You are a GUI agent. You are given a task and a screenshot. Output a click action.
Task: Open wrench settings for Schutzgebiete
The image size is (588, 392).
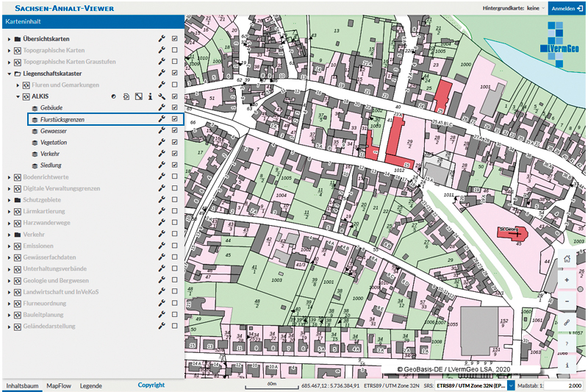click(162, 199)
